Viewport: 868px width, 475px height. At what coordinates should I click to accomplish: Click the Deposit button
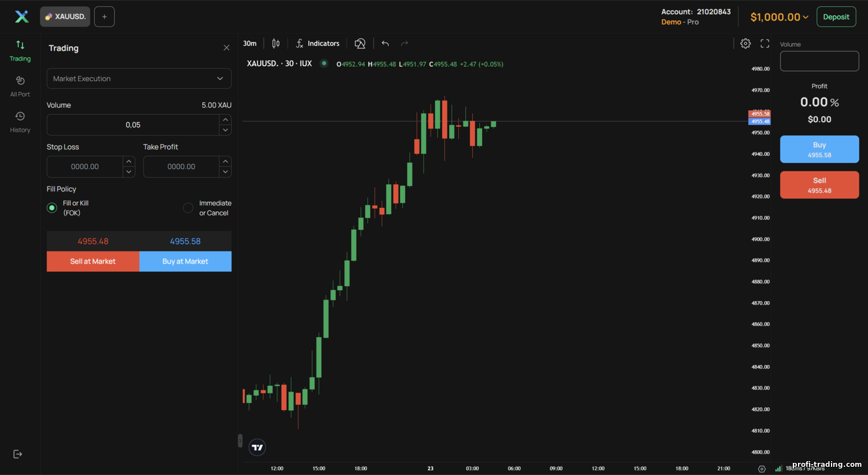click(836, 17)
